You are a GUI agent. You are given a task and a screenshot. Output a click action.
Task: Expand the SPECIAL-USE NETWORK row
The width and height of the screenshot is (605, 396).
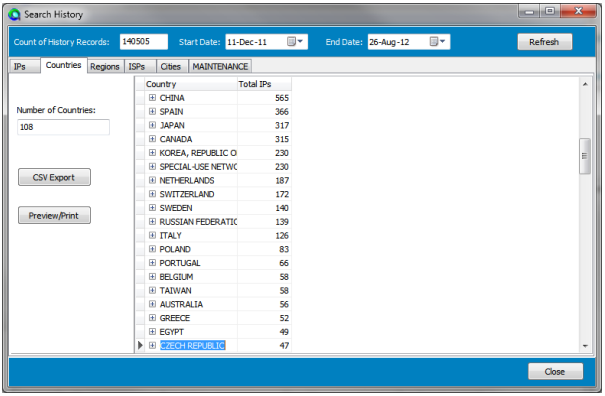tap(152, 166)
